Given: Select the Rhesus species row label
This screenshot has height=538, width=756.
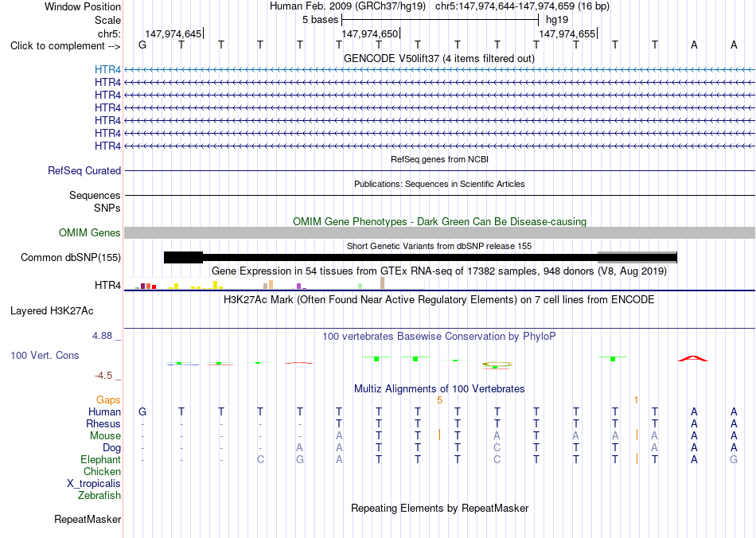Looking at the screenshot, I should pos(103,423).
